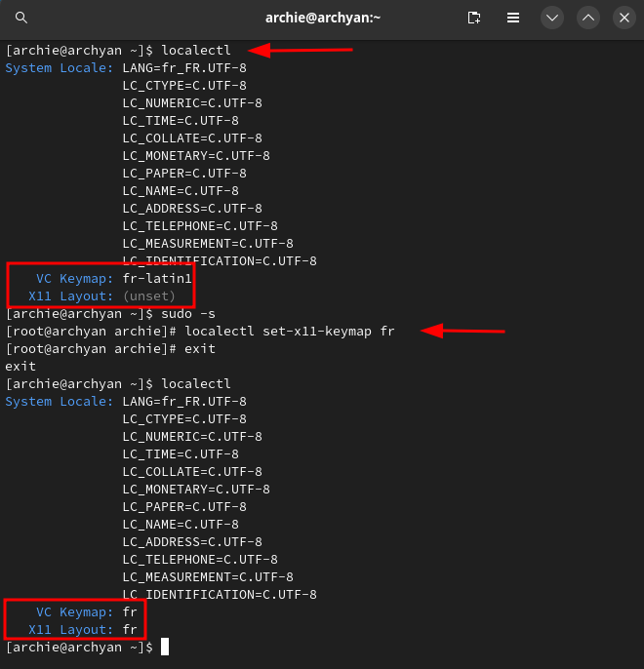Click the first 'System Locale:' label
The height and width of the screenshot is (669, 644).
pyautogui.click(x=60, y=68)
